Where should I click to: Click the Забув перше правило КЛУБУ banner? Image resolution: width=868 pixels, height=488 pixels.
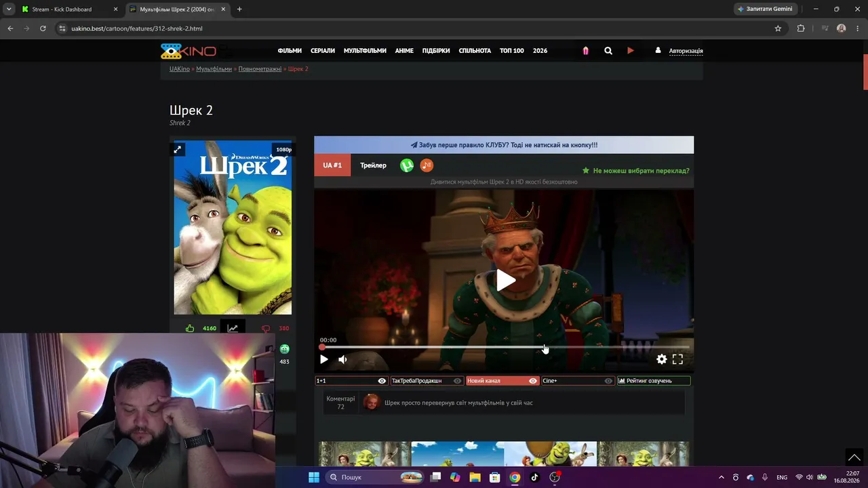(x=504, y=145)
